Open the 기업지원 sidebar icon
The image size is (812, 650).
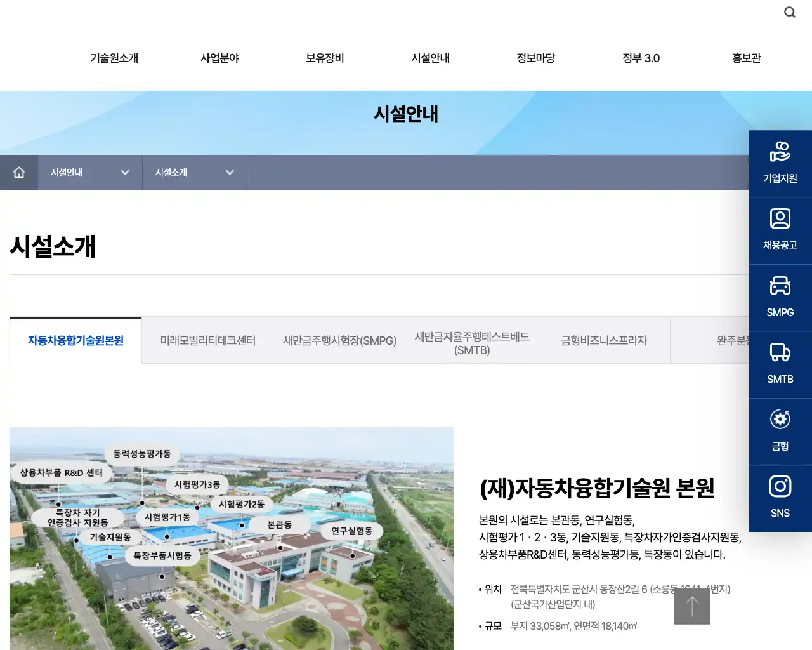[x=780, y=163]
